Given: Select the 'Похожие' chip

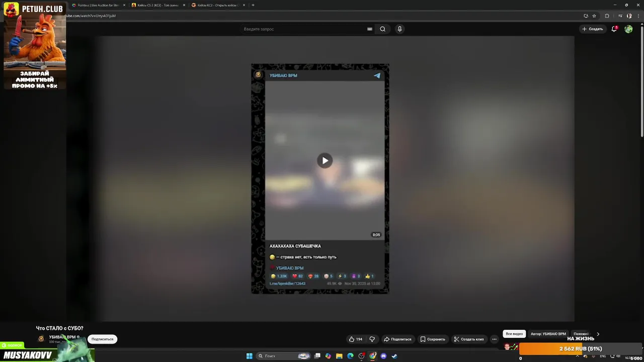Looking at the screenshot, I should point(581,334).
